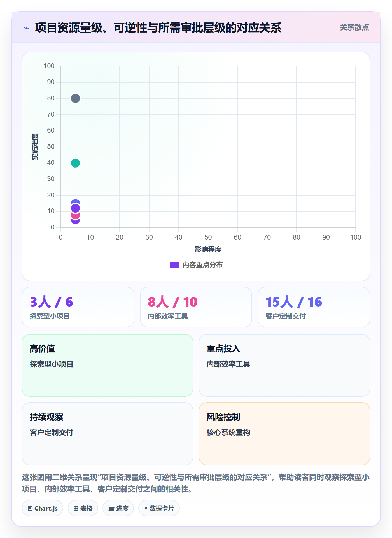Click the Chart.js tag chip
The height and width of the screenshot is (538, 392).
pos(43,508)
